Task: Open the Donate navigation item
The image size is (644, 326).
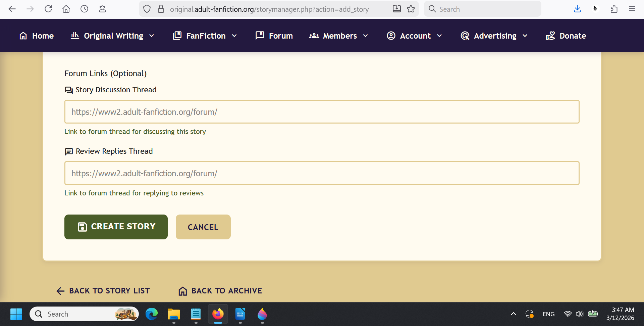Action: click(x=566, y=36)
